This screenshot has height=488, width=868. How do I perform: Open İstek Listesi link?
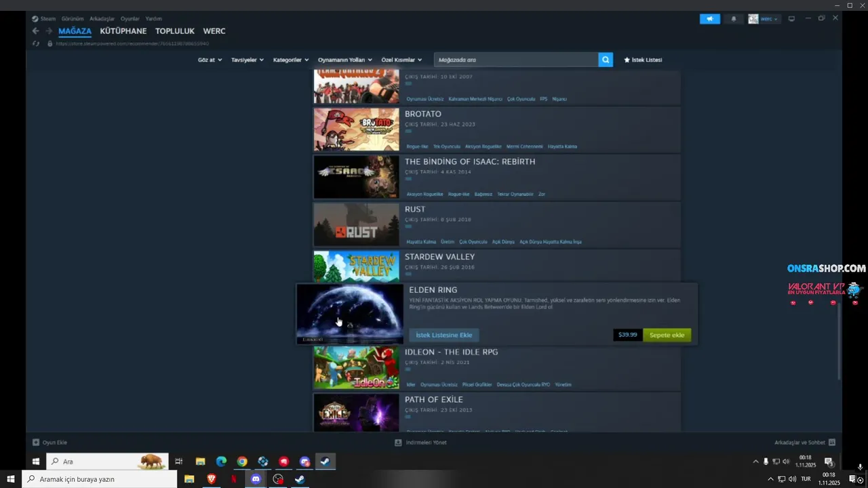(643, 60)
